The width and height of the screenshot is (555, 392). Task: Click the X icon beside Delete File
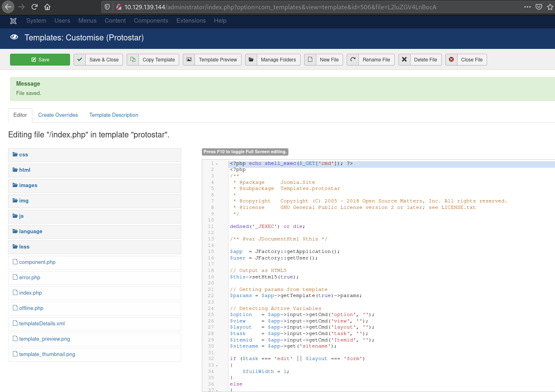pos(405,59)
